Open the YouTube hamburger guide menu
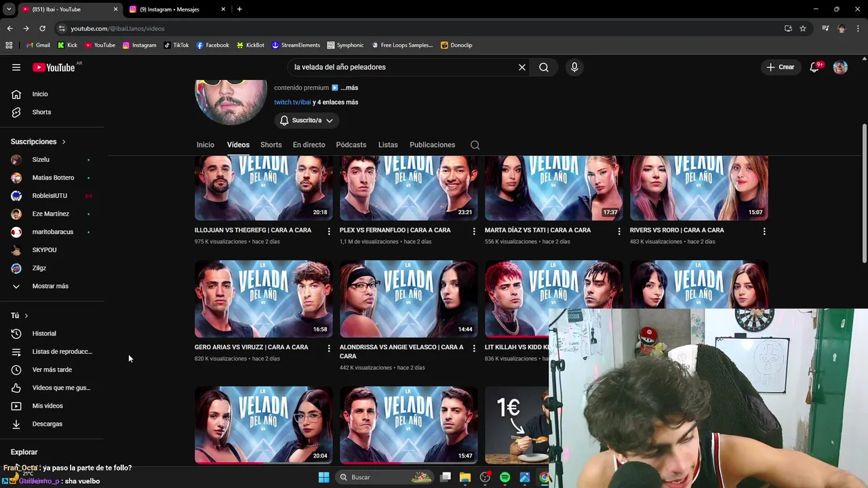868x488 pixels. (x=16, y=67)
